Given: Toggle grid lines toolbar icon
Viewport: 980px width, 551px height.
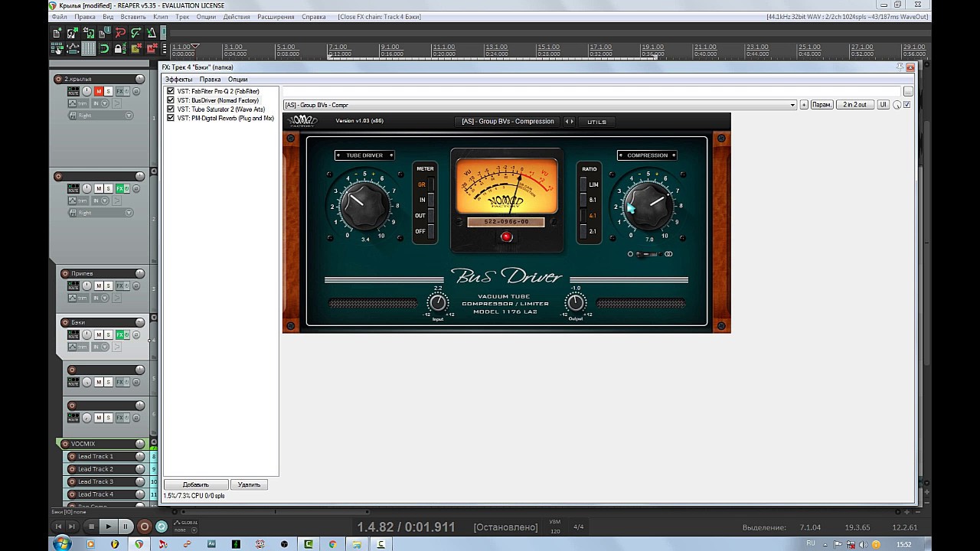Looking at the screenshot, I should (x=89, y=48).
